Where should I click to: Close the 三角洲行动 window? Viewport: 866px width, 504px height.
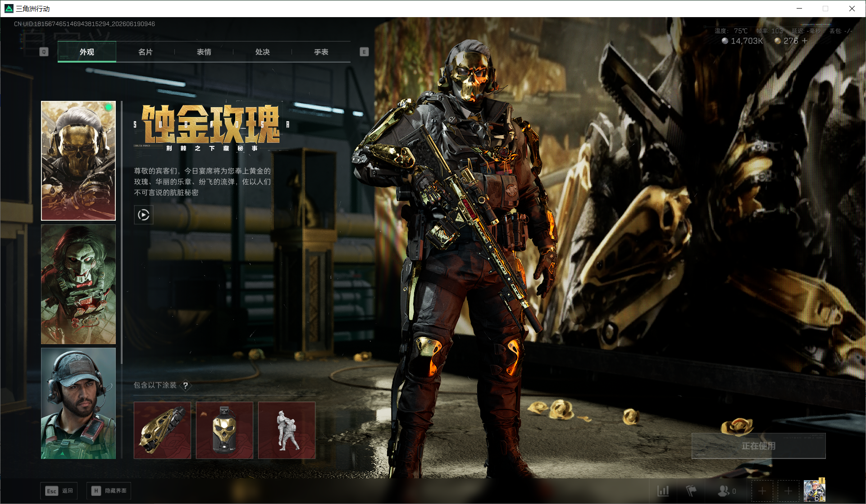852,9
